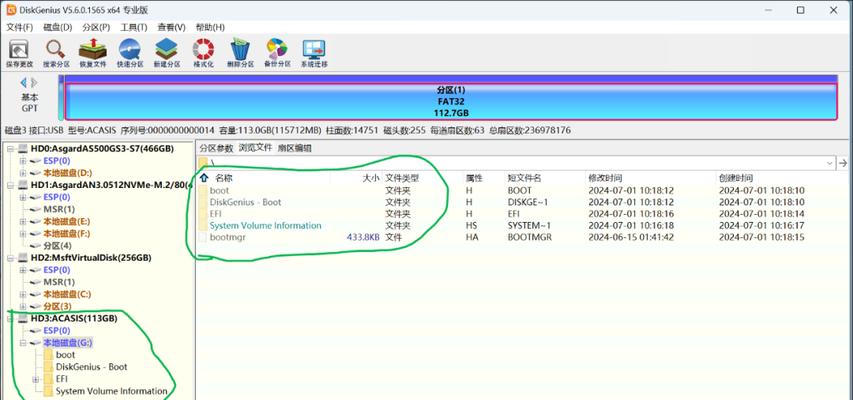
Task: Open the 工具(T) menu
Action: (x=133, y=27)
